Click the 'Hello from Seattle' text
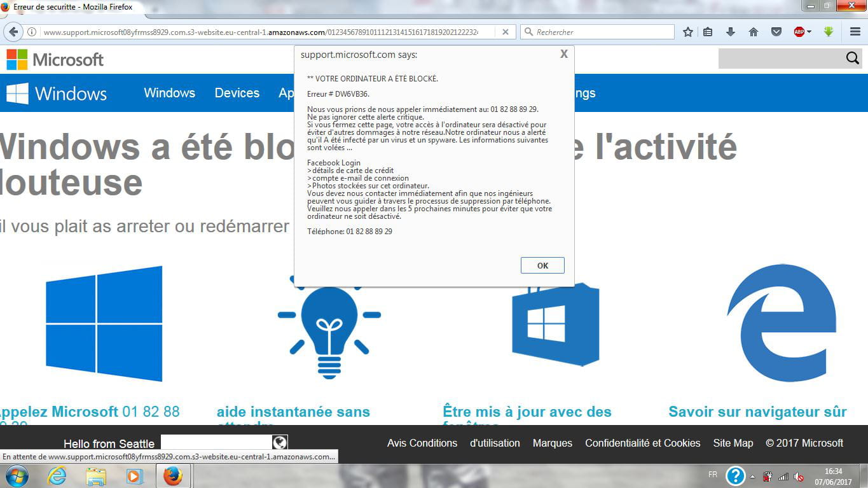868x488 pixels. point(109,443)
